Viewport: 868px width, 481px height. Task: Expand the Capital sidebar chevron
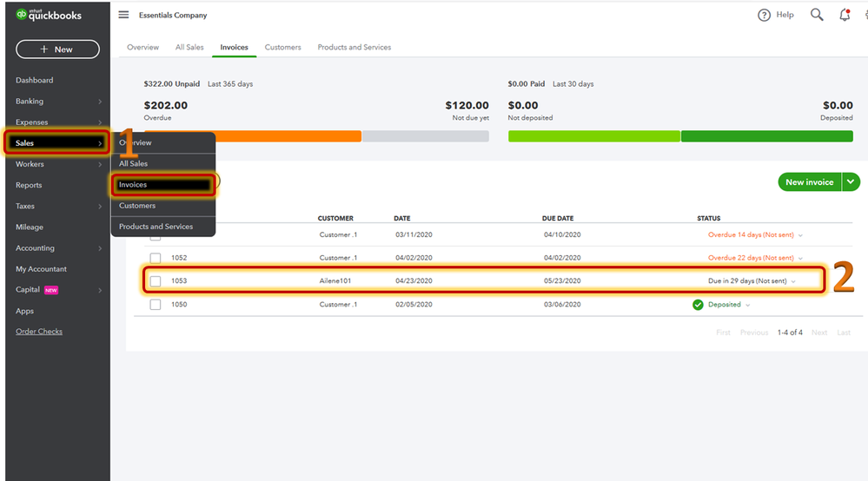point(100,290)
